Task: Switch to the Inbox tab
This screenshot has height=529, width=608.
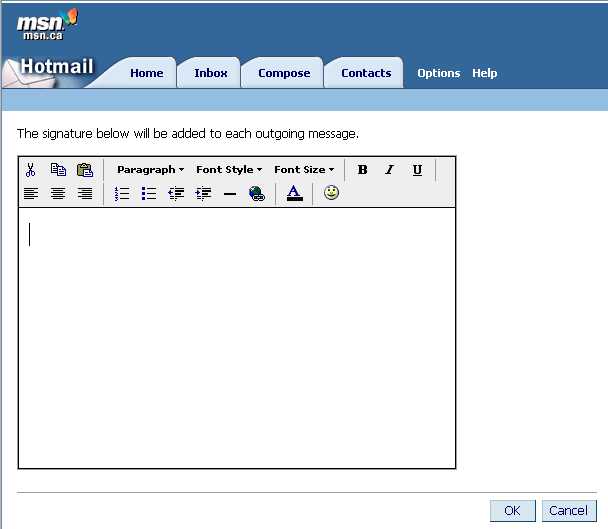Action: point(211,73)
